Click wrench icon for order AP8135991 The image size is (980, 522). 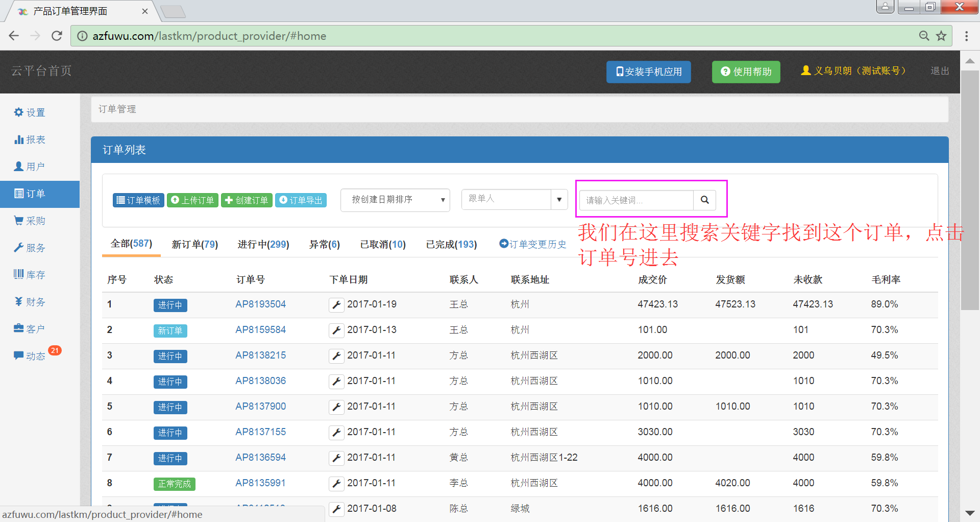(336, 484)
